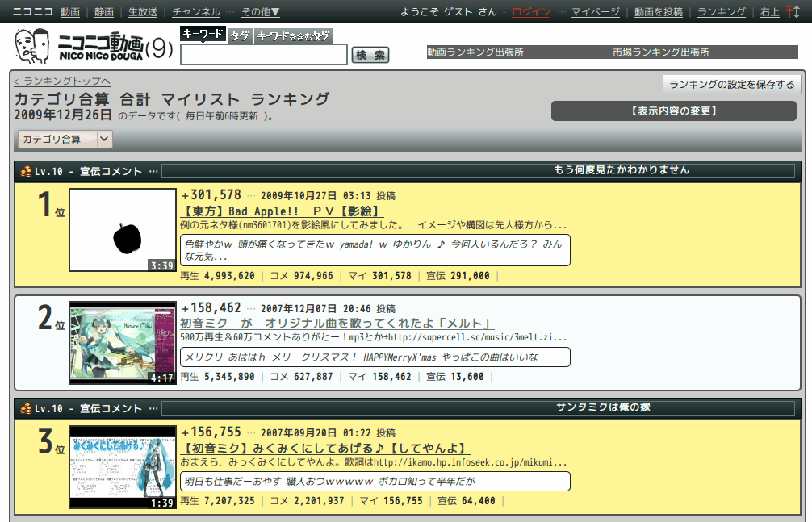Click description with supercell.sc URL
Image resolution: width=812 pixels, height=522 pixels.
coord(374,337)
